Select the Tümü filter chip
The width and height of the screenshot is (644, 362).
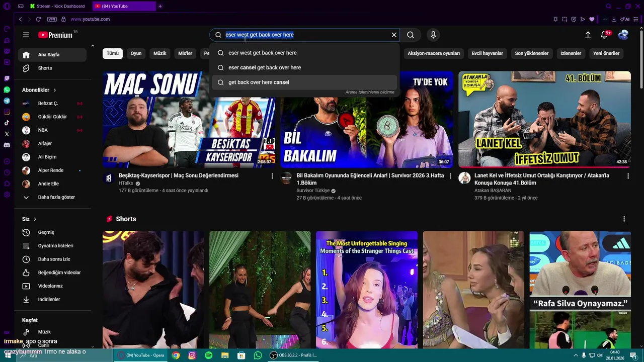pos(113,53)
